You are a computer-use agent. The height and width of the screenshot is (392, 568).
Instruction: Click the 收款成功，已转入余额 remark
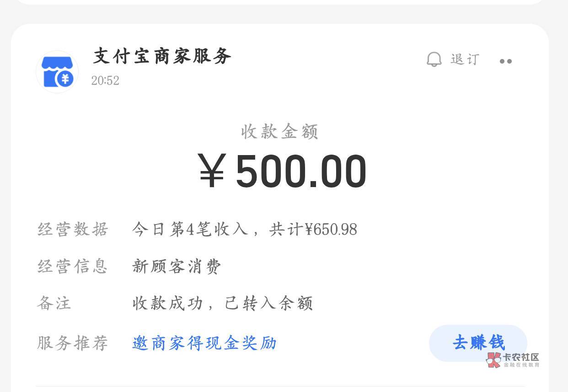pyautogui.click(x=222, y=303)
